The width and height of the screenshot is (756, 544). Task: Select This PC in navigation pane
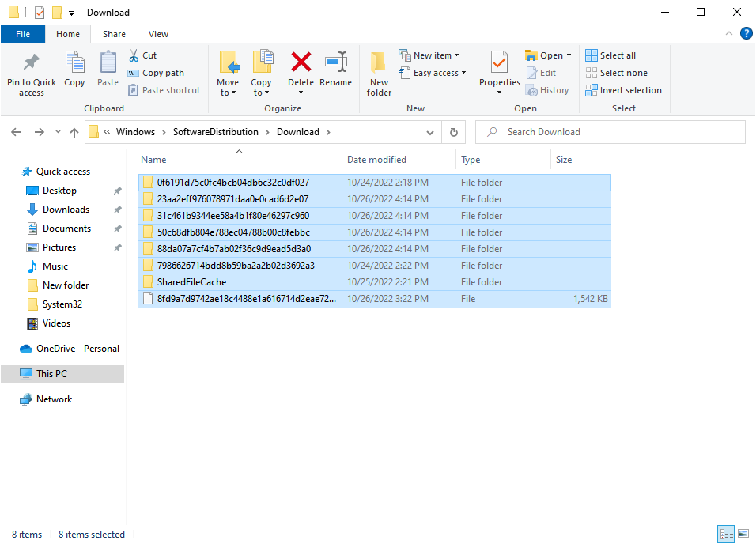[62, 374]
